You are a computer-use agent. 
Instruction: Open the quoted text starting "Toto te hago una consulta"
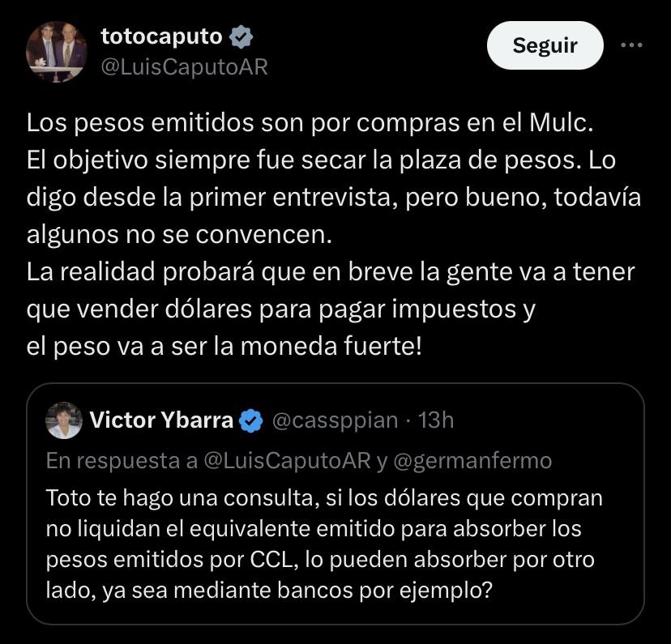click(x=324, y=497)
